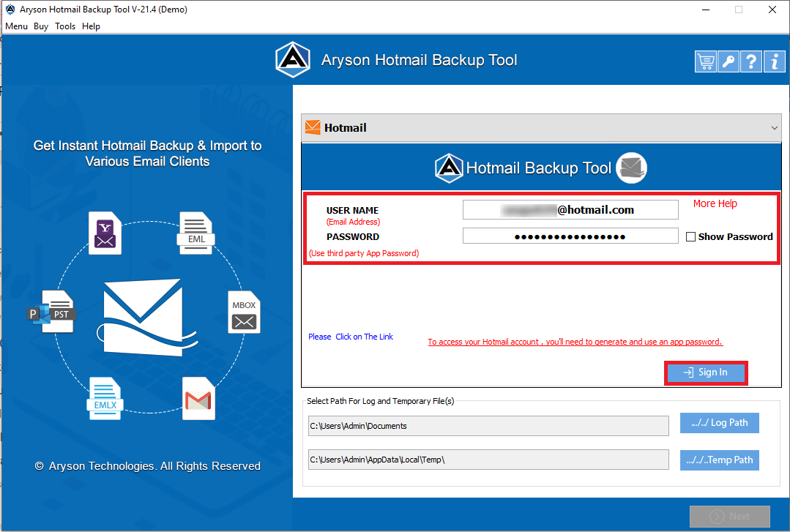Minimize the Aryson Hotmail Backup Tool window
Screen dimensions: 790x532
click(706, 10)
